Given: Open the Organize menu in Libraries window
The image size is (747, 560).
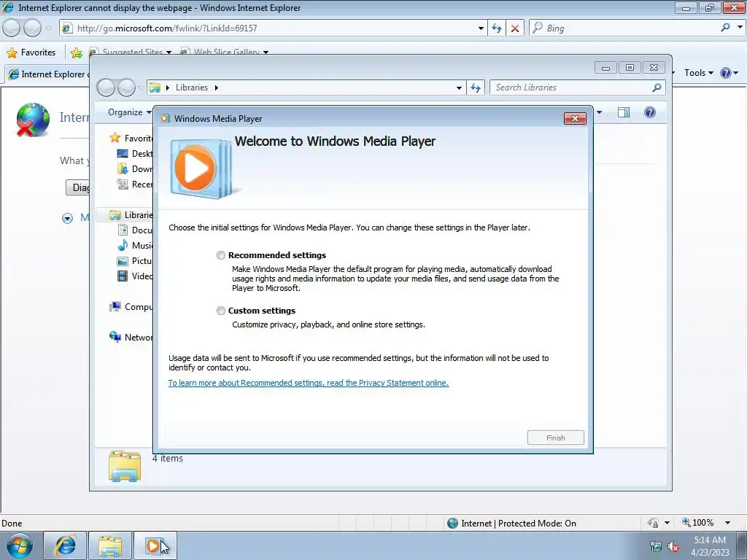Looking at the screenshot, I should tap(130, 112).
